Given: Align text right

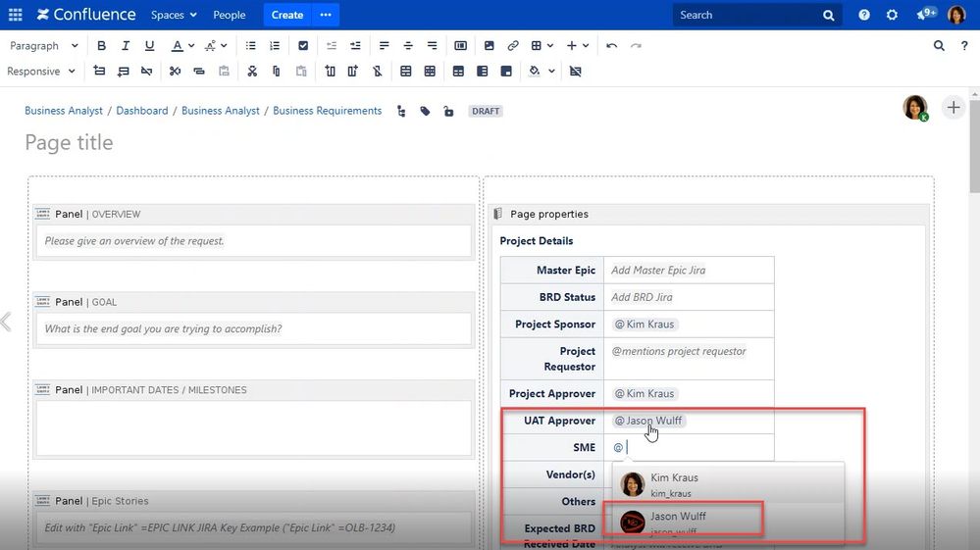Looking at the screenshot, I should coord(432,45).
